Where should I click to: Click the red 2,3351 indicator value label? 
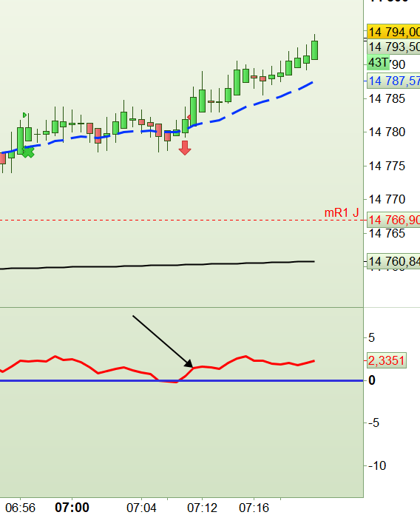tap(387, 360)
